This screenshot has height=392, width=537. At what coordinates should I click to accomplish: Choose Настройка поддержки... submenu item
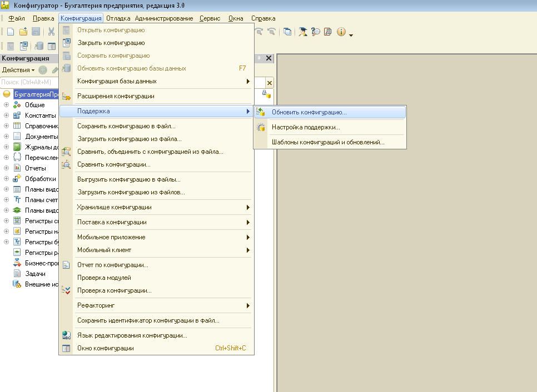point(306,127)
